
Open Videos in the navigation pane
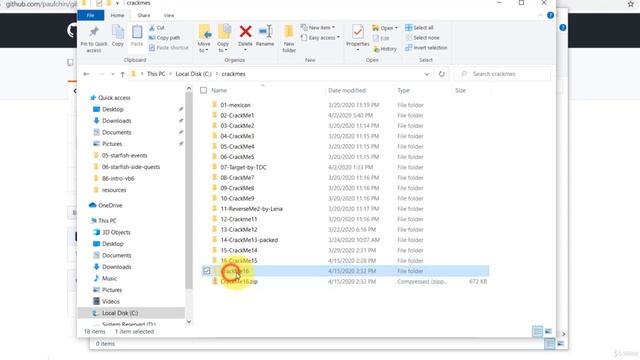click(111, 302)
